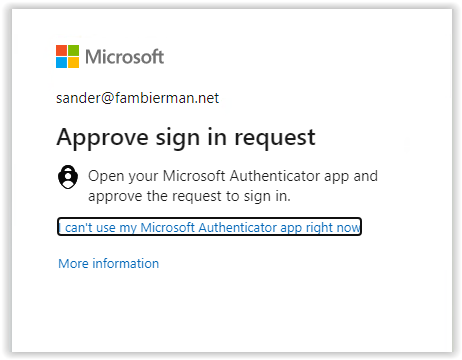The width and height of the screenshot is (462, 360).
Task: Click 'approve the request to sign in.' text
Action: pyautogui.click(x=189, y=196)
